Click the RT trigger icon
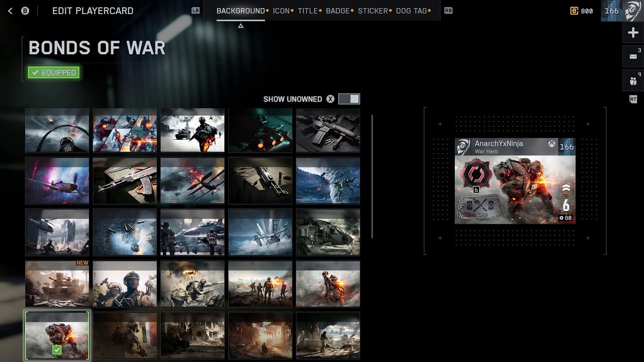The height and width of the screenshot is (362, 644). [633, 100]
